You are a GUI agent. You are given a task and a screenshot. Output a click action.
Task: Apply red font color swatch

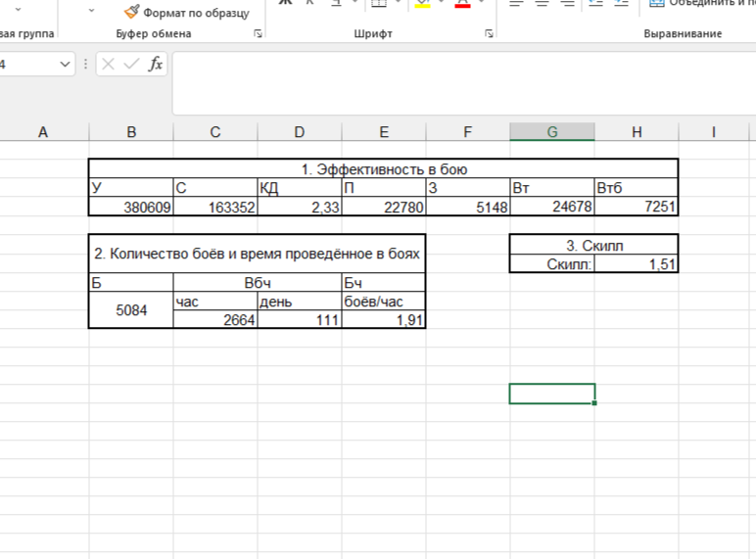(x=463, y=4)
